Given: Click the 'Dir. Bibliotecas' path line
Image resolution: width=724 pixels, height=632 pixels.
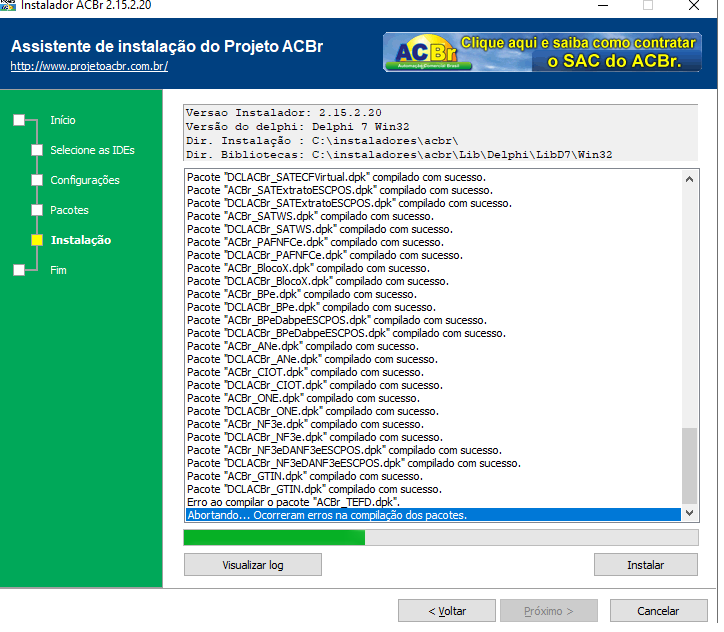Looking at the screenshot, I should (x=399, y=155).
